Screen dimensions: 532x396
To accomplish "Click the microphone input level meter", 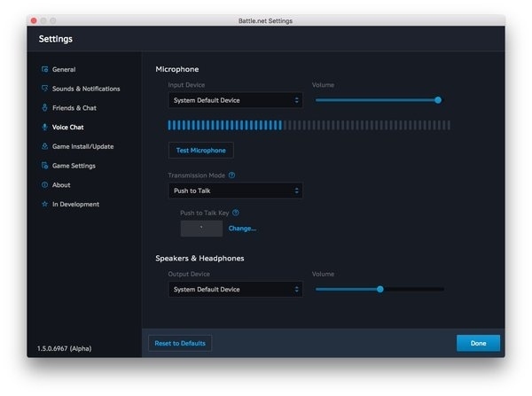I will coord(309,125).
